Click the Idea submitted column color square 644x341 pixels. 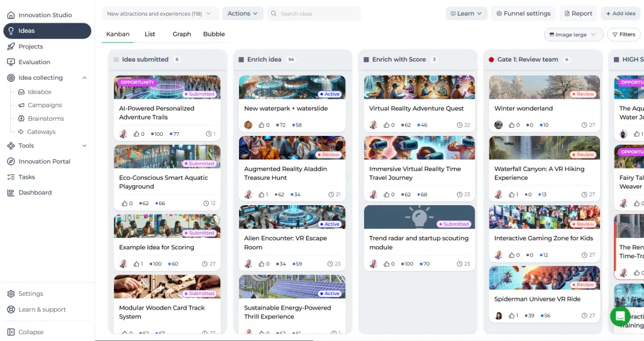[116, 60]
